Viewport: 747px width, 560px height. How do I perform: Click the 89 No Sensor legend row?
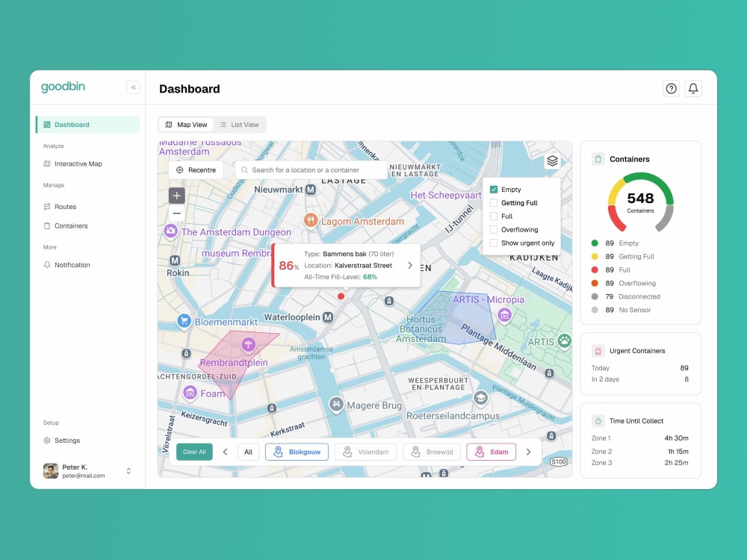point(622,310)
